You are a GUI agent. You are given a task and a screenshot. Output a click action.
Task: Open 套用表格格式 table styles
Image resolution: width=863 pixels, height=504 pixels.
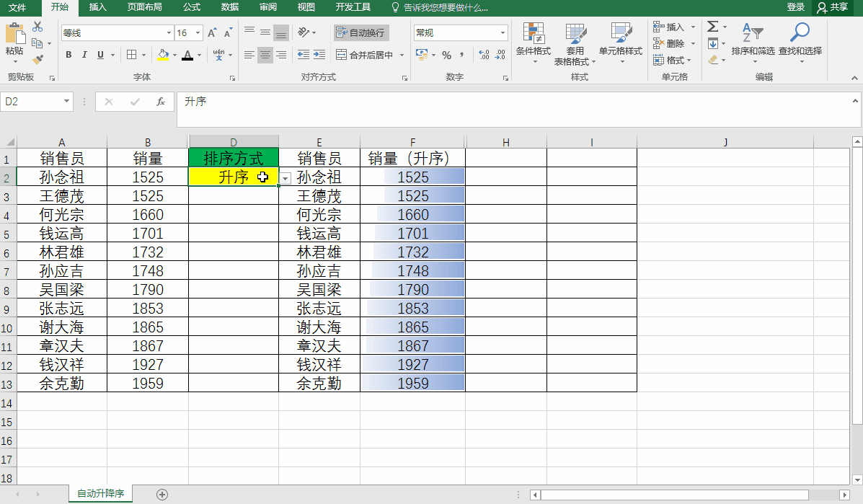pos(575,44)
